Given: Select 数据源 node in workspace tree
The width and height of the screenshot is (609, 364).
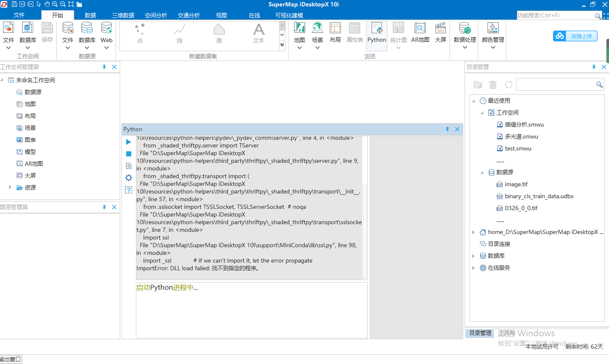Looking at the screenshot, I should click(x=33, y=92).
